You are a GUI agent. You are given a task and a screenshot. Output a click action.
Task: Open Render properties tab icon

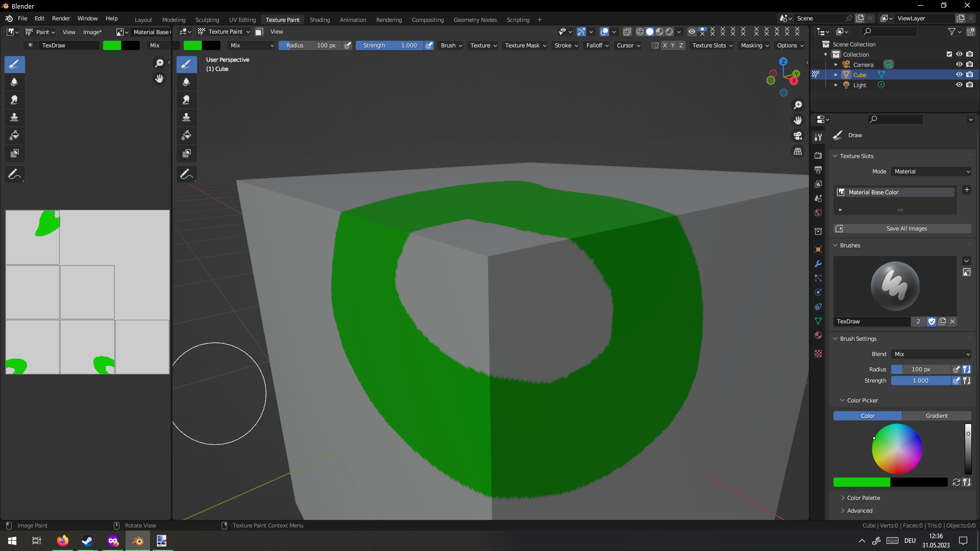818,155
